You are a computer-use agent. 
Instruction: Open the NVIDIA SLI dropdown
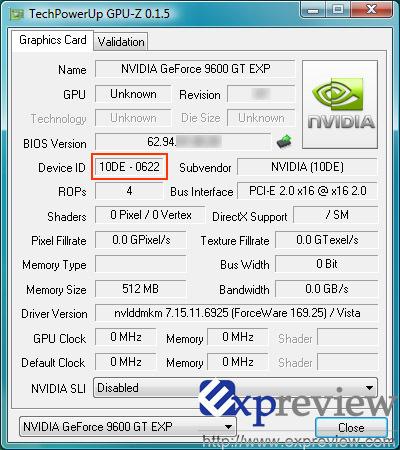[235, 388]
